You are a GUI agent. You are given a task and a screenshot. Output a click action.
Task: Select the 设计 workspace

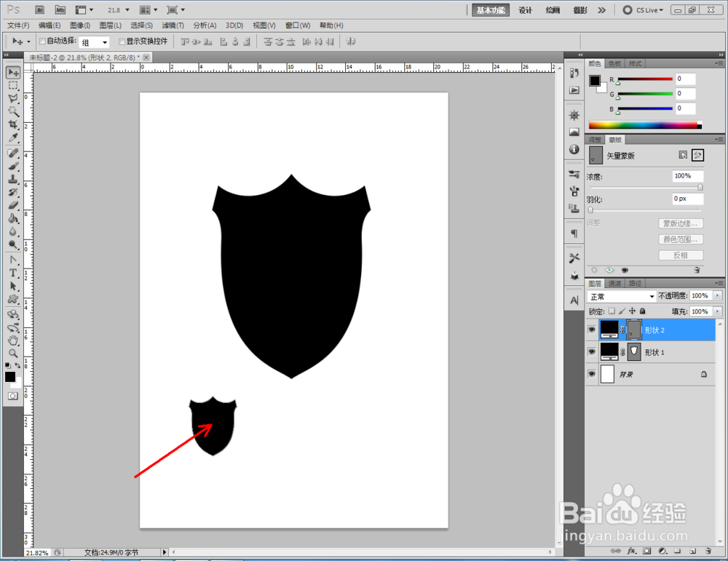coord(525,10)
